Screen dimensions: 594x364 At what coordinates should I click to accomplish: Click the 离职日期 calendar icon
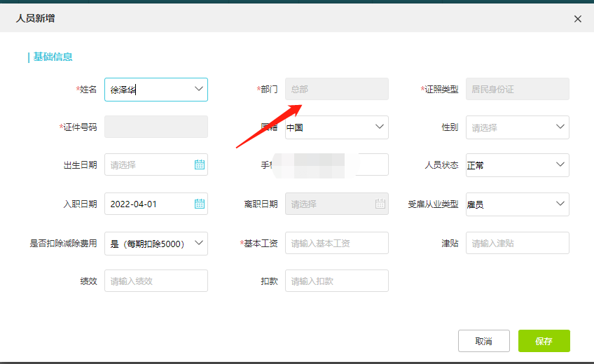tap(380, 204)
